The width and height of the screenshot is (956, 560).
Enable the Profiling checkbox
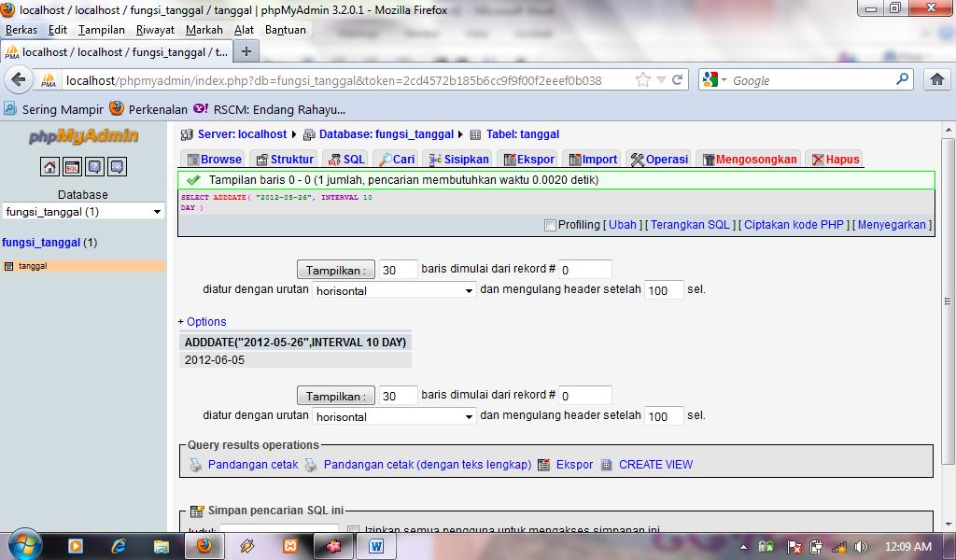click(550, 226)
